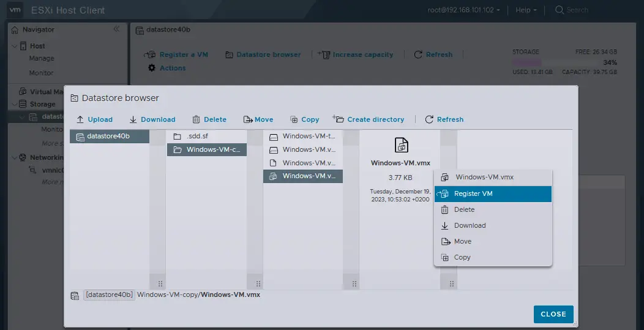Click 3.77 KB file size text

point(400,178)
